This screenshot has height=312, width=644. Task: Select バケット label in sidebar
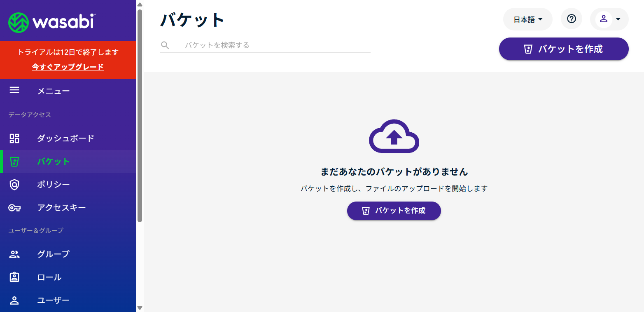click(x=54, y=162)
